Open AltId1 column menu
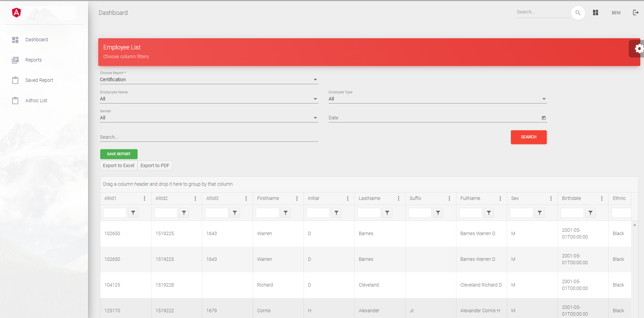 144,199
